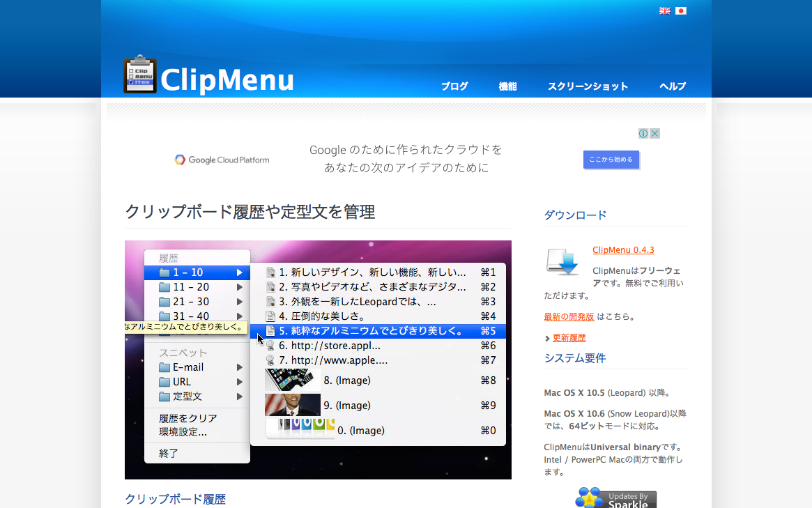812x508 pixels.
Task: Open the ヘルプ navigation item
Action: tap(673, 86)
